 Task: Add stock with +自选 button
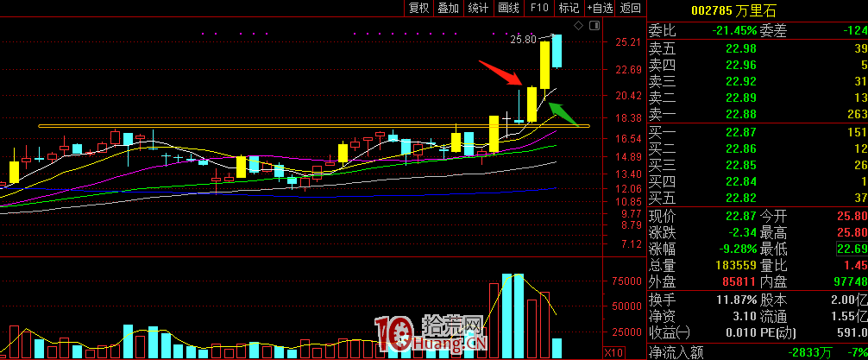click(x=601, y=8)
